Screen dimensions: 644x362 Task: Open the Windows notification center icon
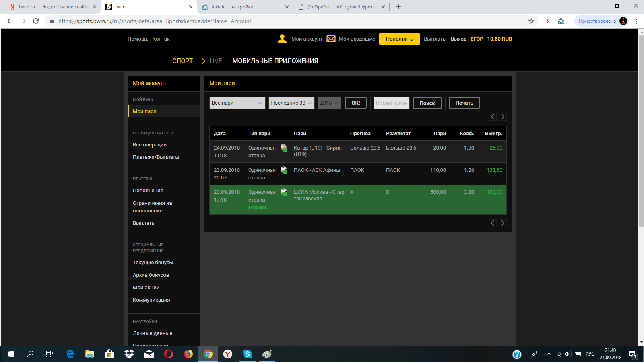pos(633,354)
